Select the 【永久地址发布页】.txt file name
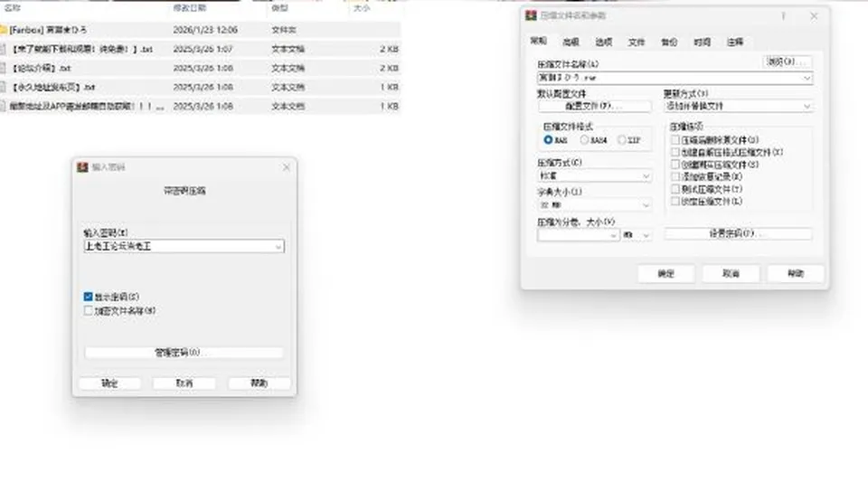The height and width of the screenshot is (482, 868). click(53, 87)
